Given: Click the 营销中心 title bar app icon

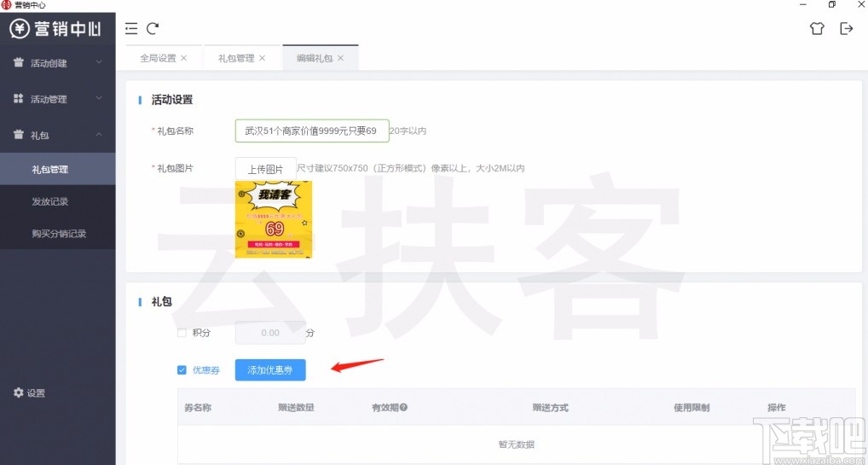Looking at the screenshot, I should [x=6, y=5].
